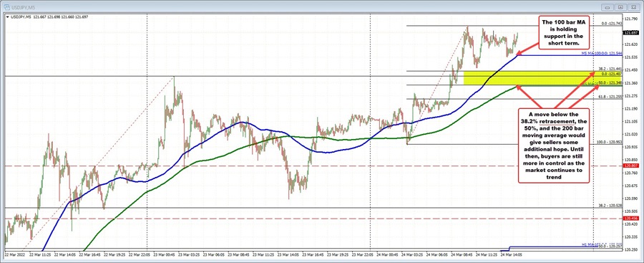Click the time label 22 Mar 19:25
This screenshot has width=644, height=263.
pyautogui.click(x=114, y=254)
